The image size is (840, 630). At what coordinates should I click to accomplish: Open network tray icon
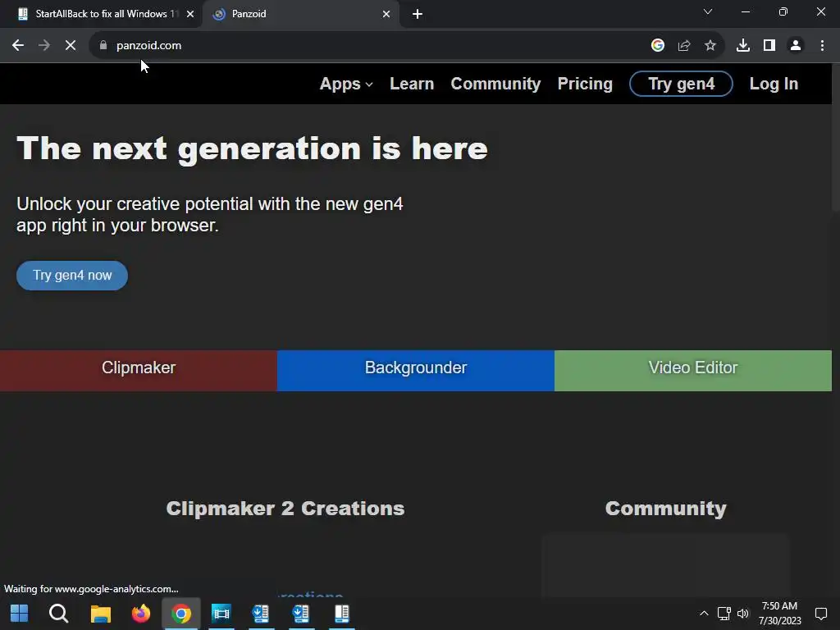724,614
